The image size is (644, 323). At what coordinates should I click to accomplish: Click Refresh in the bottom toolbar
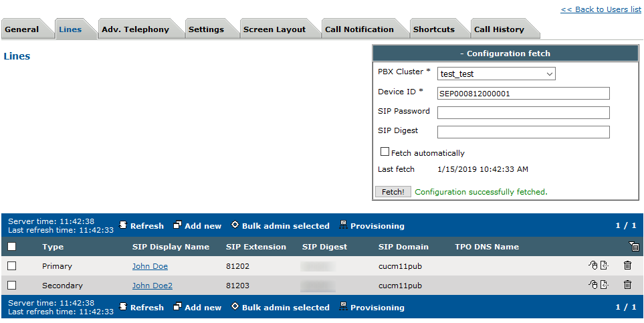point(141,308)
